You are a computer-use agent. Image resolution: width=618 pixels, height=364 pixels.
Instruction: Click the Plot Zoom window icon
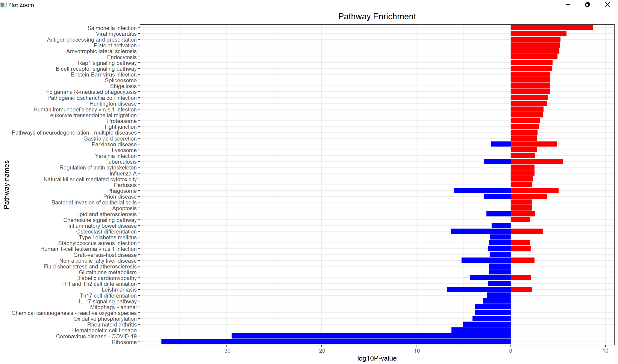(x=4, y=5)
